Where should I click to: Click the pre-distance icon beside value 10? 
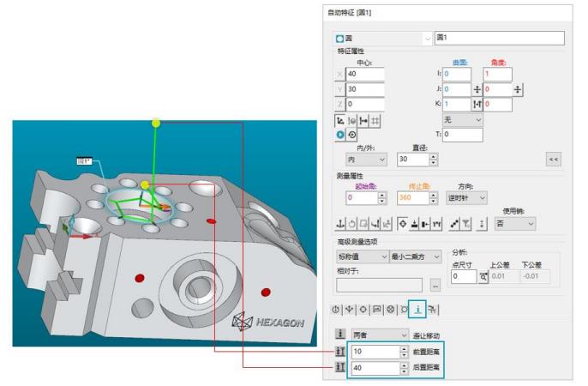click(340, 352)
